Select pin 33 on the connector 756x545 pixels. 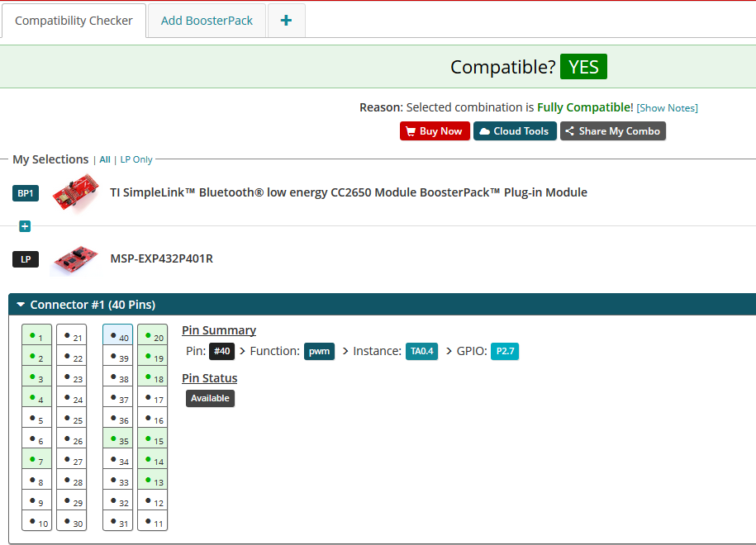pyautogui.click(x=117, y=480)
